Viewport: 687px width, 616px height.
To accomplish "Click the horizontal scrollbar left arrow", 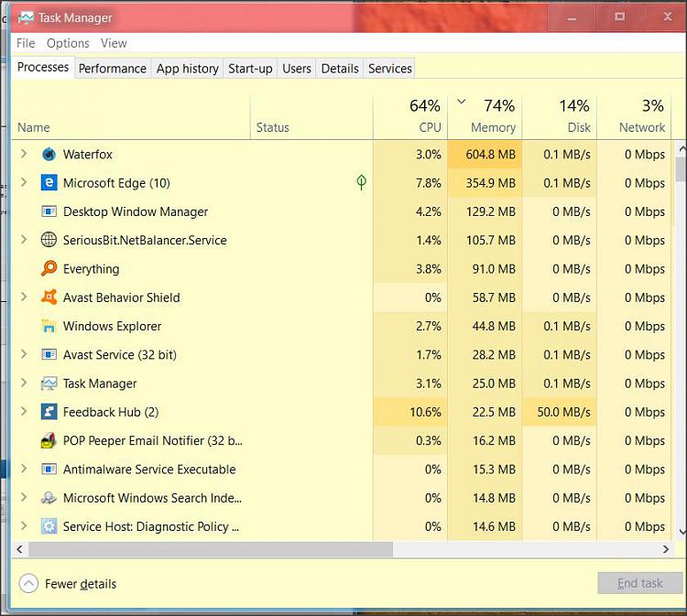I will pos(19,549).
